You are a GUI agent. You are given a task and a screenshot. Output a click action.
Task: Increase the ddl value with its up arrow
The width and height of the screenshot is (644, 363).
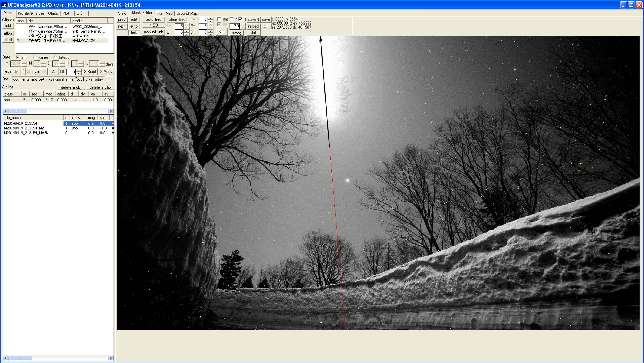pyautogui.click(x=79, y=70)
